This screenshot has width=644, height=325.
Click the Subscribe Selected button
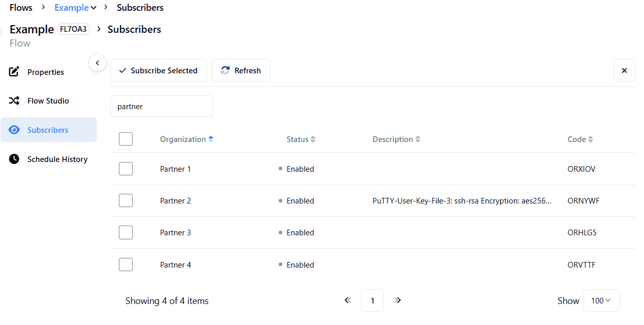[158, 71]
